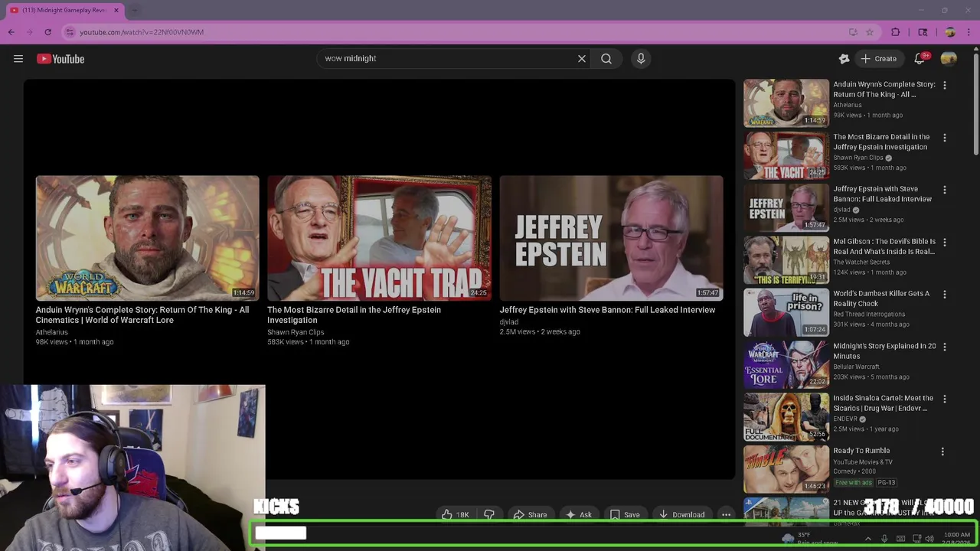Open options for Ready To Rumble movie
Viewport: 980px width, 551px height.
[x=942, y=452]
